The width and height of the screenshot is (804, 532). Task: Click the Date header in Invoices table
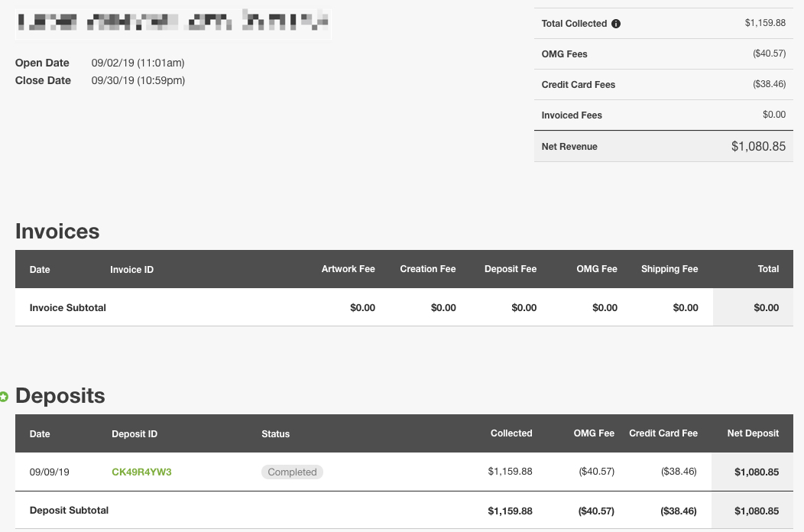click(x=40, y=270)
